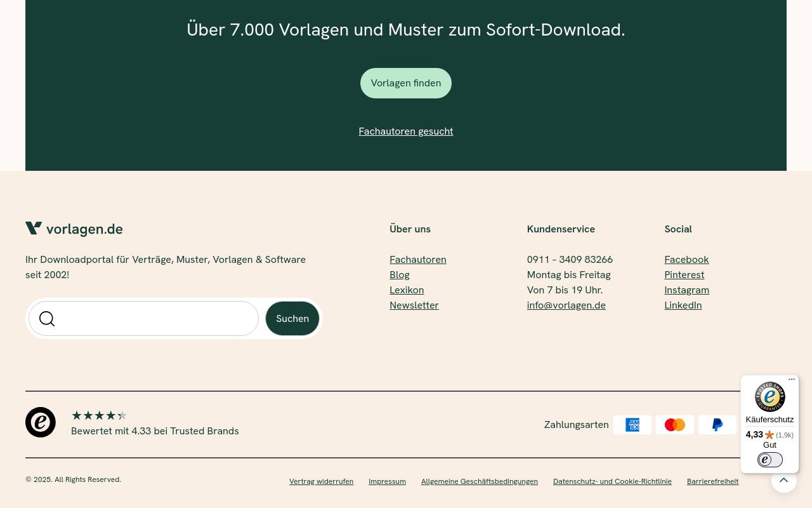The height and width of the screenshot is (508, 812).
Task: Open the Impressum link
Action: pos(388,481)
